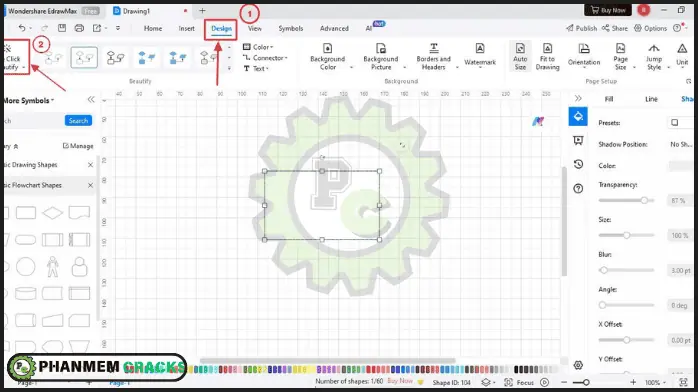Viewport: 698px width, 392px height.
Task: Click the print icon in quick toolbar
Action: point(79,28)
